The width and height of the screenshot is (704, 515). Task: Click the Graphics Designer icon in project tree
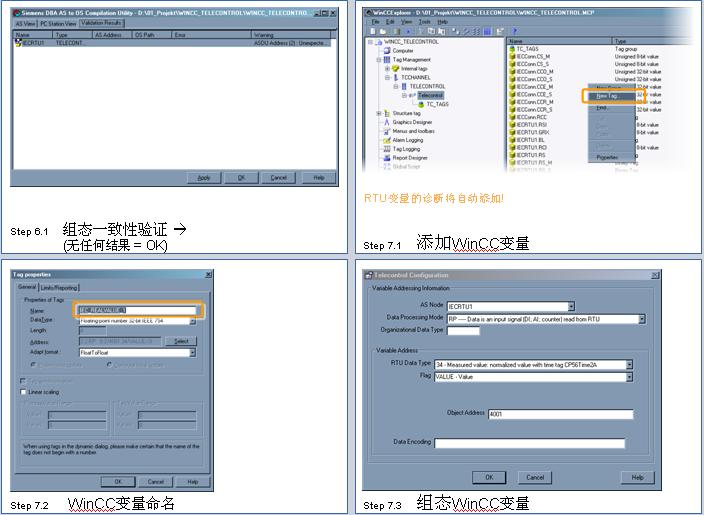(387, 122)
